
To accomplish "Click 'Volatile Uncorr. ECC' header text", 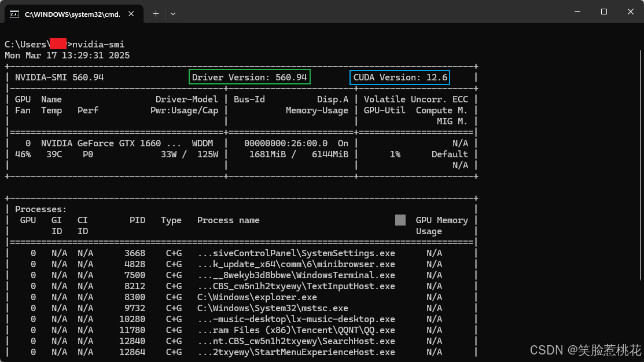I will click(415, 99).
